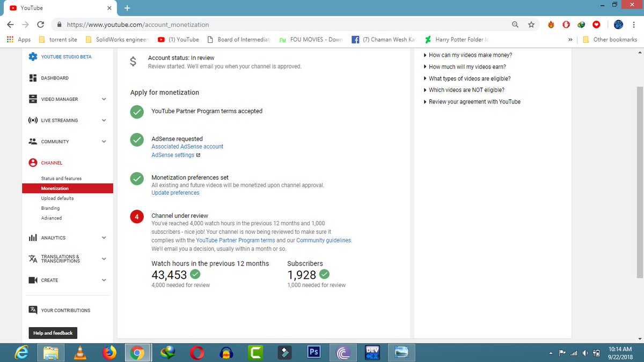Open Dev-C++ from the taskbar
The width and height of the screenshot is (644, 362).
point(372,352)
